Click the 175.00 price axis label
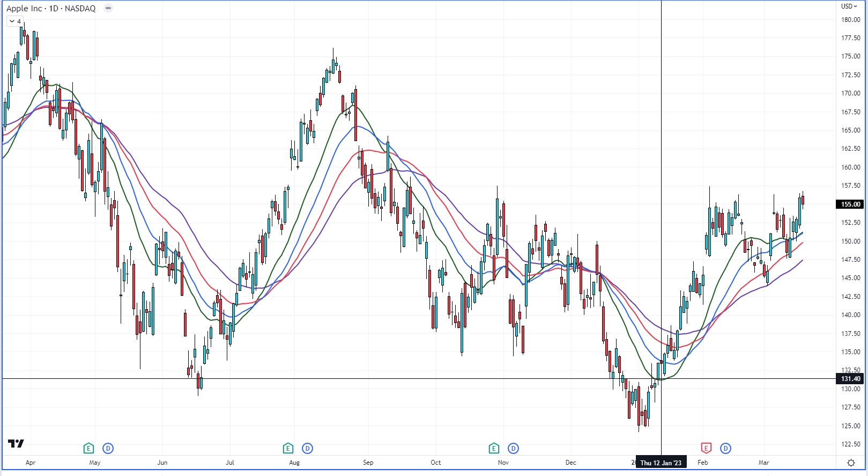Screen dimensions: 868x476 (x=851, y=56)
